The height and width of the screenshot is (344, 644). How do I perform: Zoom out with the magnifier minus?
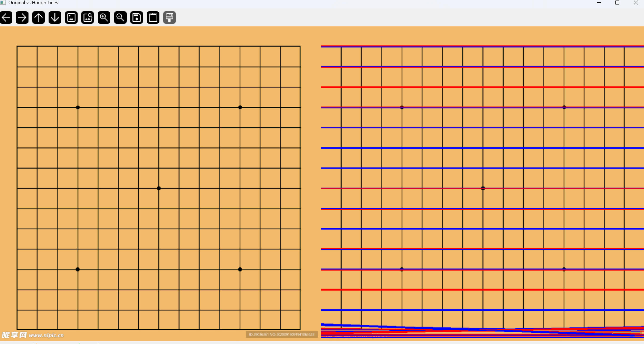pyautogui.click(x=120, y=17)
